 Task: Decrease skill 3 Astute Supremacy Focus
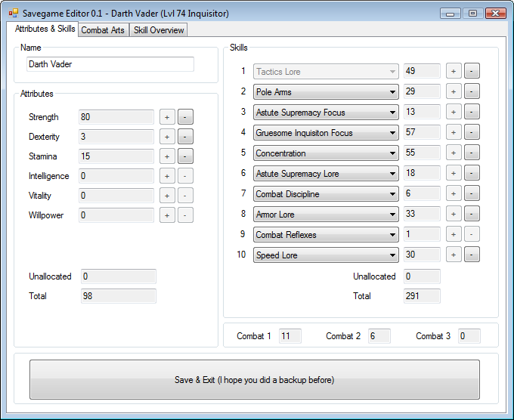(x=472, y=112)
